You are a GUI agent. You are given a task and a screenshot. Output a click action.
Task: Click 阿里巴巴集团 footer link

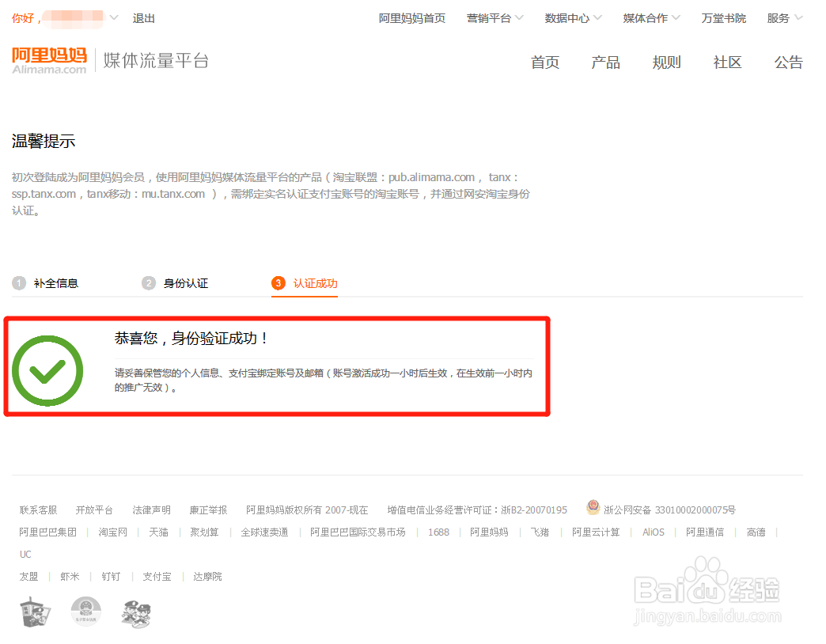[x=47, y=532]
